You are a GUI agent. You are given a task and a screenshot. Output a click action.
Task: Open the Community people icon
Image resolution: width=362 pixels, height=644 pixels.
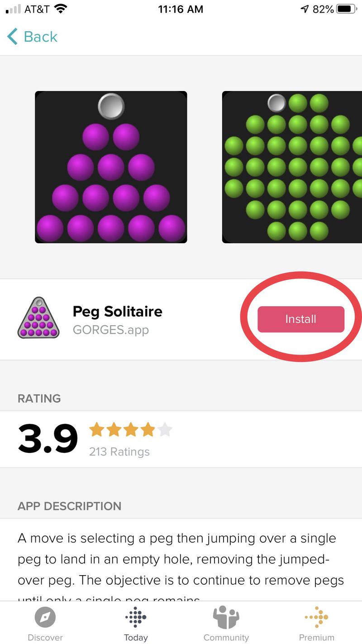pyautogui.click(x=226, y=617)
